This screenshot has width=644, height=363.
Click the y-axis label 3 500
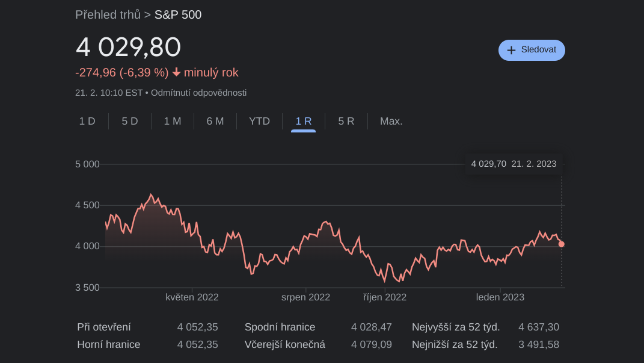click(x=87, y=288)
